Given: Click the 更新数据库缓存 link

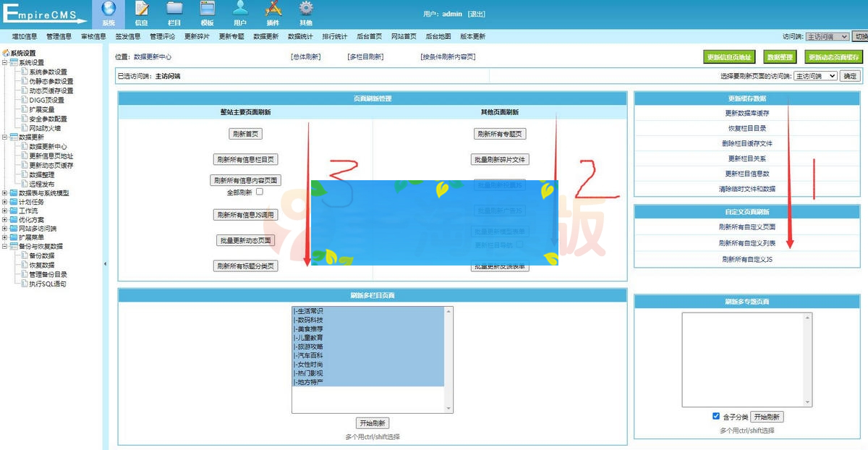Looking at the screenshot, I should pos(746,113).
